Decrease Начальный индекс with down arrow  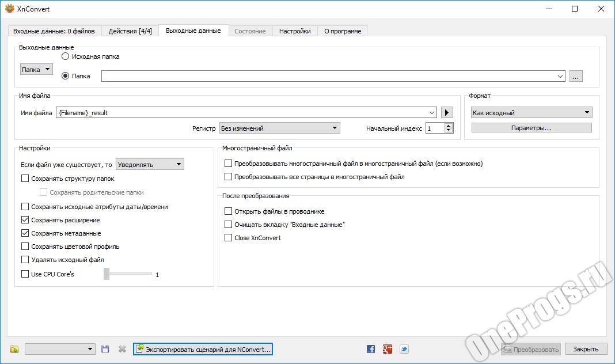coord(449,131)
